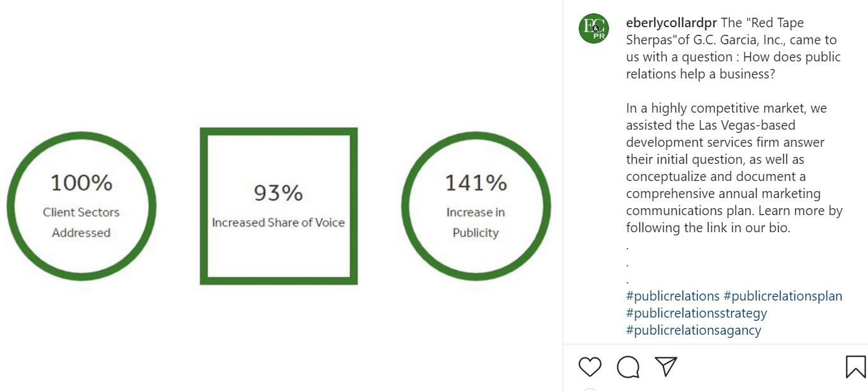Click the 'Increased Share of Voice' label

279,223
